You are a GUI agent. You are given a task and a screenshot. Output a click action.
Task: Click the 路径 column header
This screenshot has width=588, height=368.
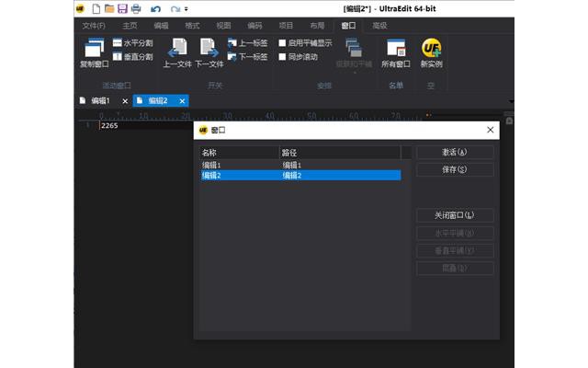(x=340, y=153)
